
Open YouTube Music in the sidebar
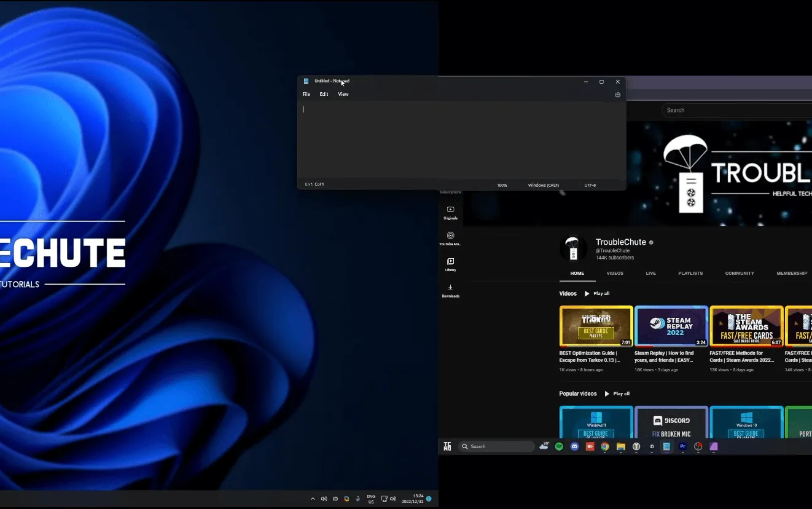[x=450, y=239]
